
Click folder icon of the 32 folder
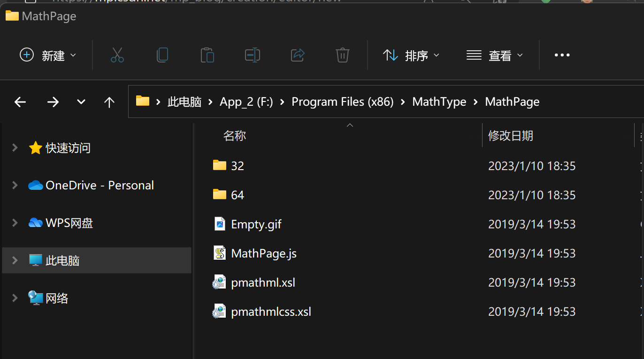[219, 165]
